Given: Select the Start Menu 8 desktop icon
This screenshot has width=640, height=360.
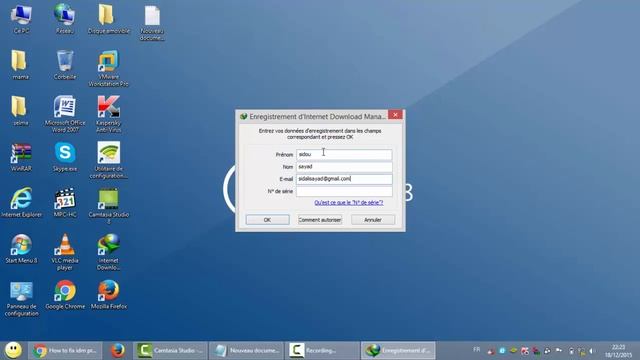Looking at the screenshot, I should [21, 249].
